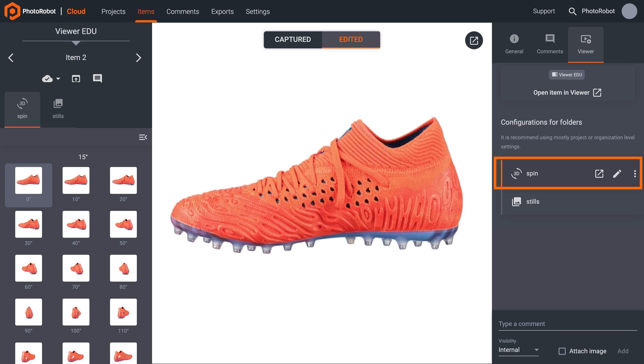Screen dimensions: 644x364
Task: Click Open item in Viewer link
Action: coord(568,92)
